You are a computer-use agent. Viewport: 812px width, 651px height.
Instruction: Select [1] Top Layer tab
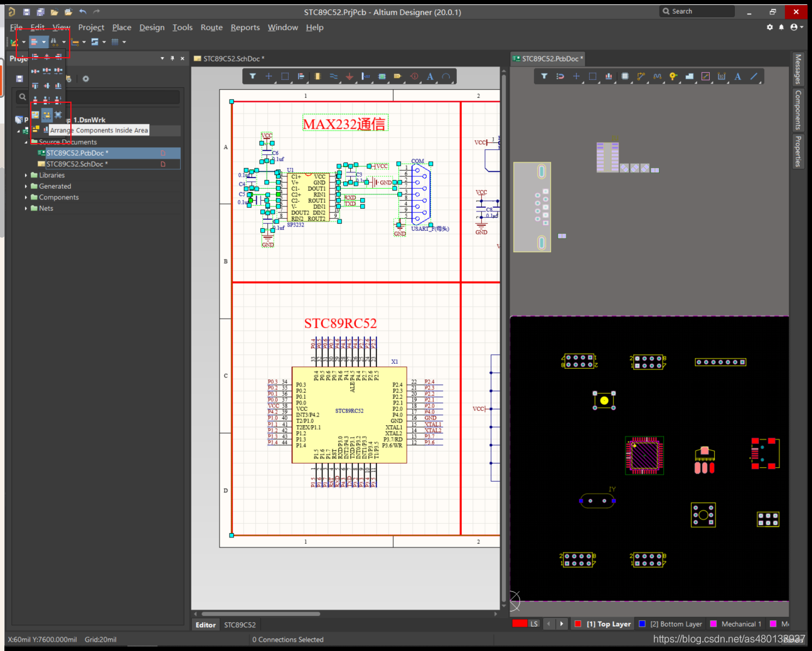pos(602,624)
